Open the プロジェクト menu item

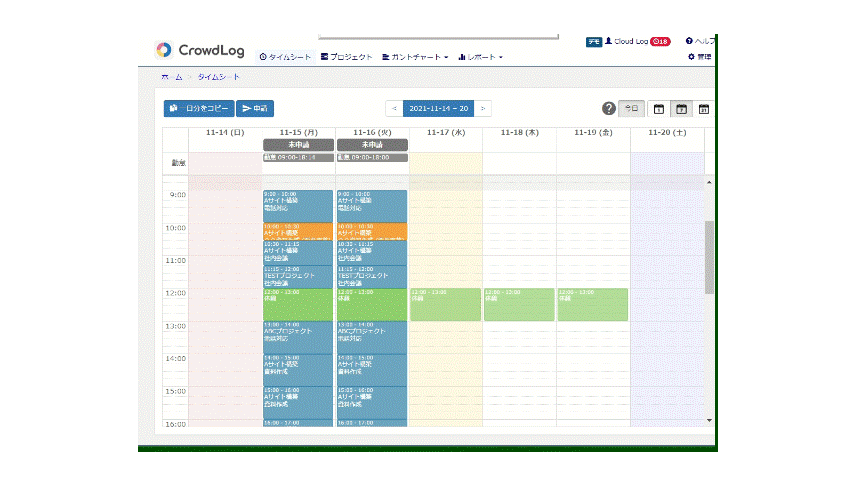coord(347,57)
